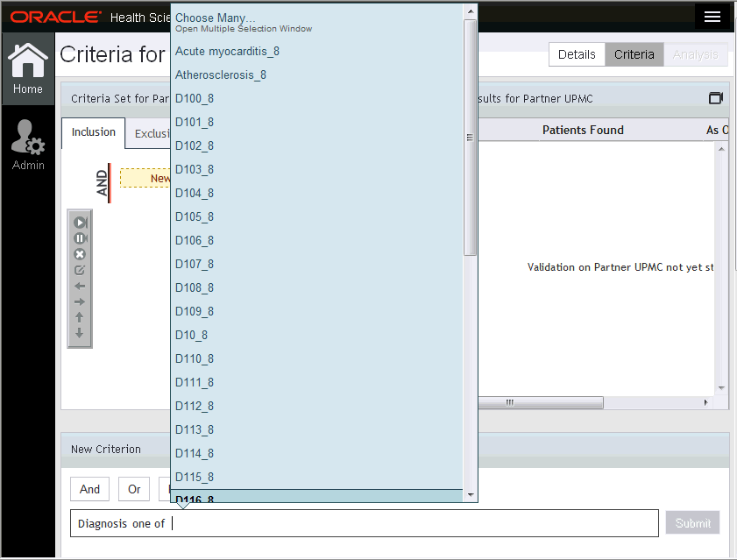The image size is (737, 560).
Task: Click the New criterion placeholder box
Action: (145, 178)
